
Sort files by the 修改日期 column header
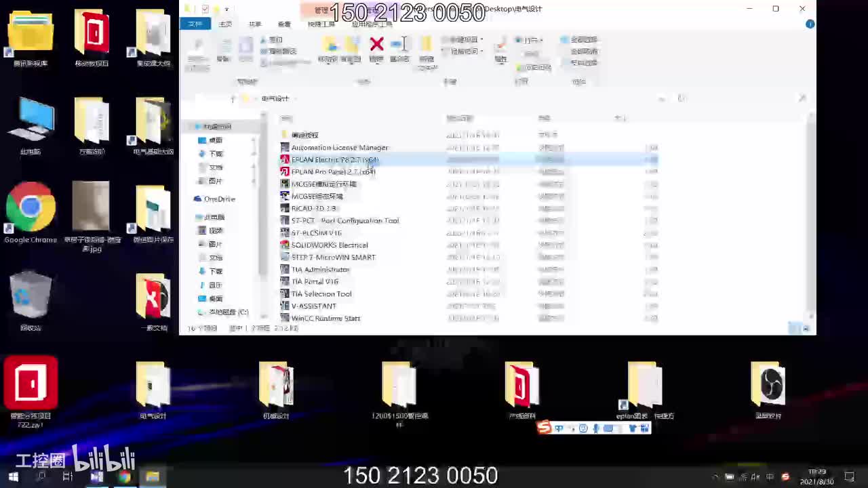click(x=460, y=119)
